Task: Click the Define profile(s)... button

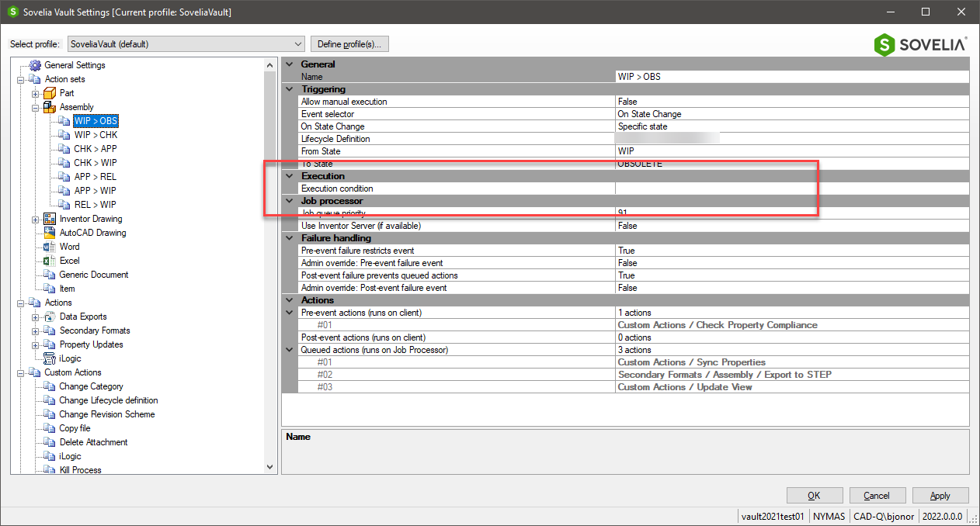Action: tap(349, 44)
